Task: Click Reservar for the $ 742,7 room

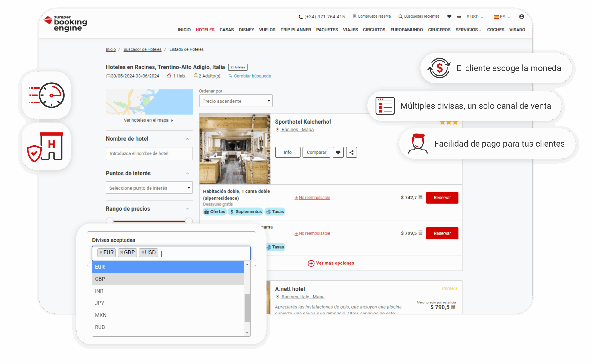Action: click(442, 198)
